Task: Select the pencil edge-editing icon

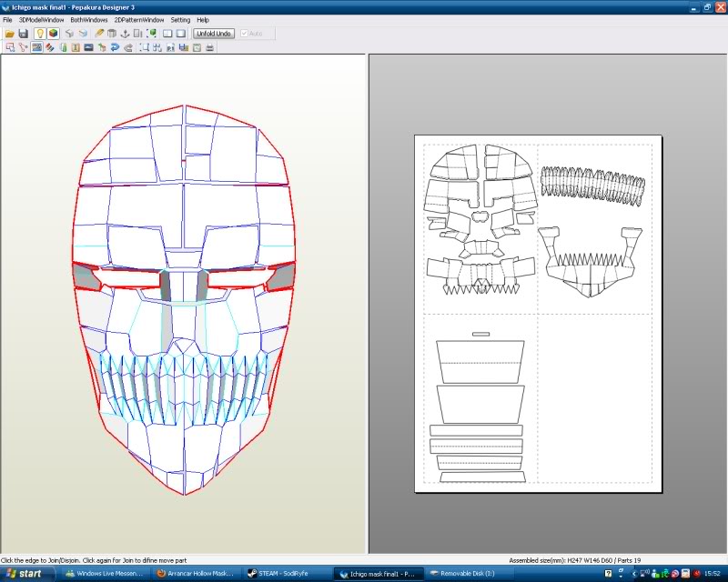Action: pyautogui.click(x=99, y=34)
